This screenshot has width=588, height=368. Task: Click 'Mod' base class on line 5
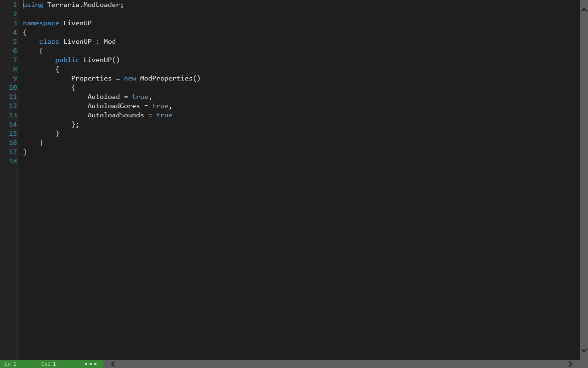(110, 41)
